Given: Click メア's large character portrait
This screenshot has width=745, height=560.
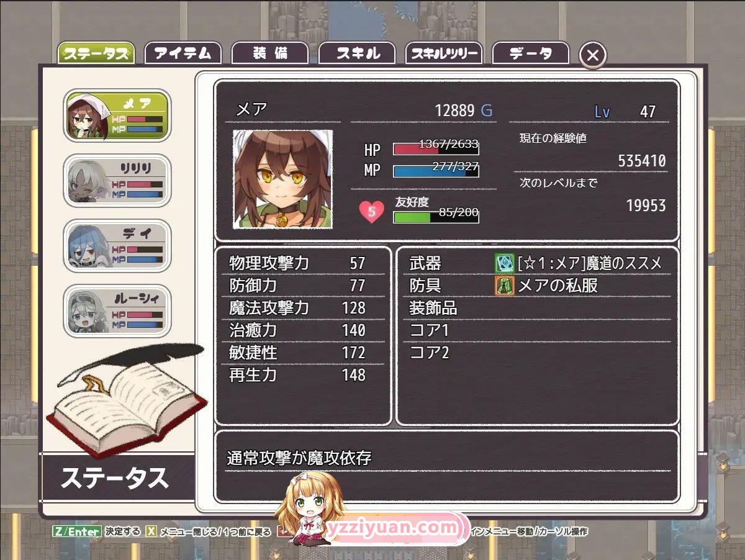Looking at the screenshot, I should 283,179.
